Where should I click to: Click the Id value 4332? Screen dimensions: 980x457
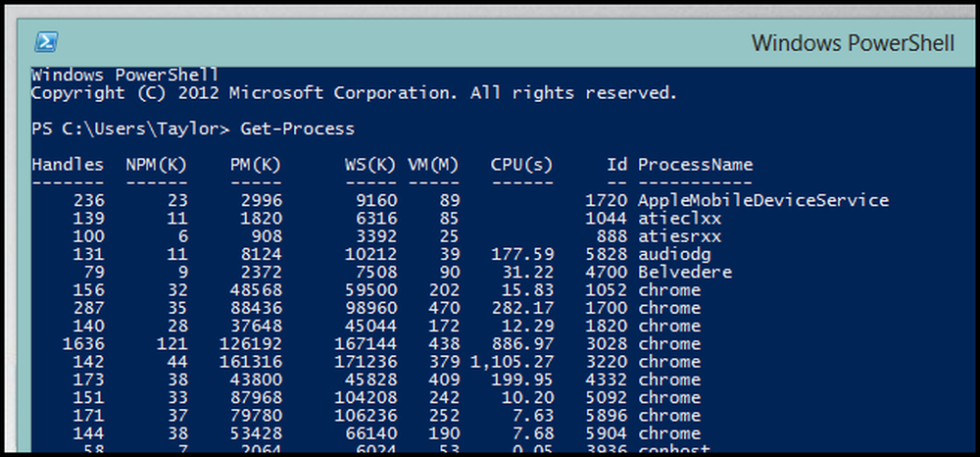[606, 381]
